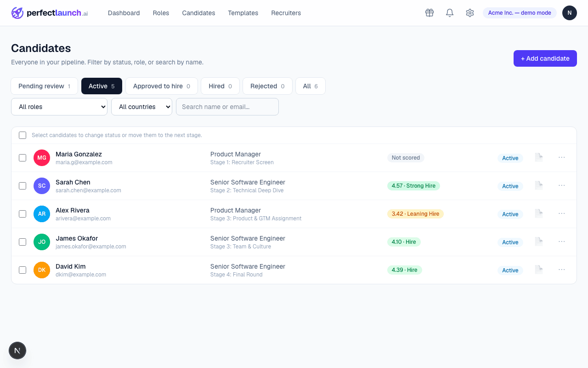Open Maria Gonzalez's resume document icon
The image size is (588, 368).
point(539,157)
